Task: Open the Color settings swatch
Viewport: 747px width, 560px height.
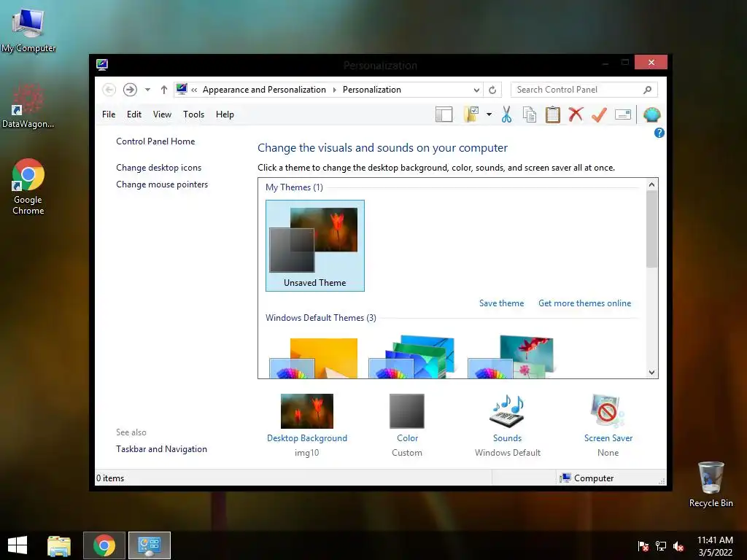Action: point(407,411)
